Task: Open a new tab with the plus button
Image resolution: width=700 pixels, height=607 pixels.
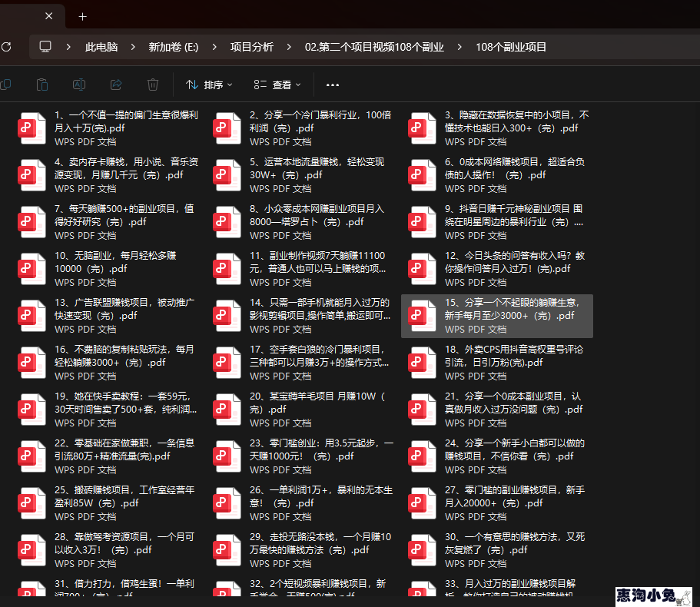Action: click(x=82, y=16)
